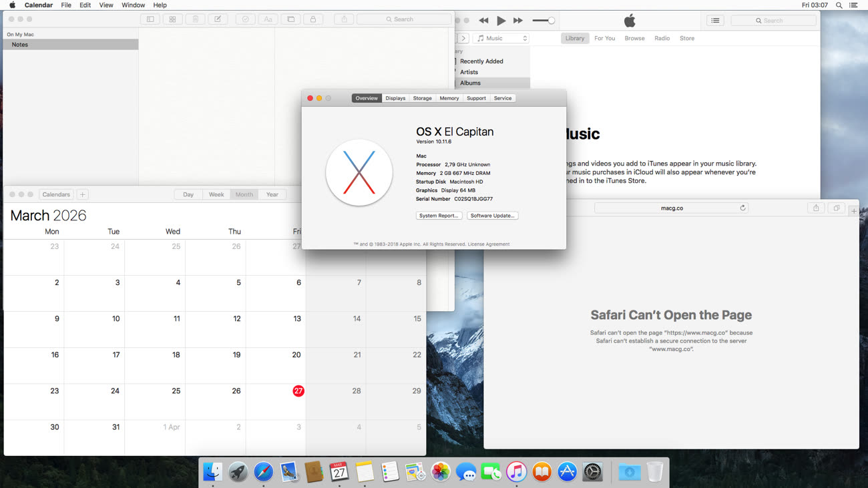Click the iTunes fast-forward button
The image size is (868, 488).
point(517,21)
